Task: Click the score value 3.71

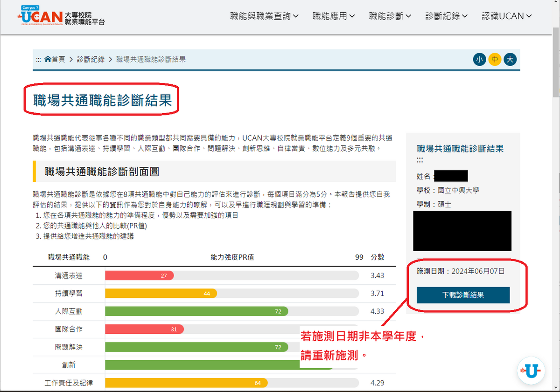Action: (377, 294)
